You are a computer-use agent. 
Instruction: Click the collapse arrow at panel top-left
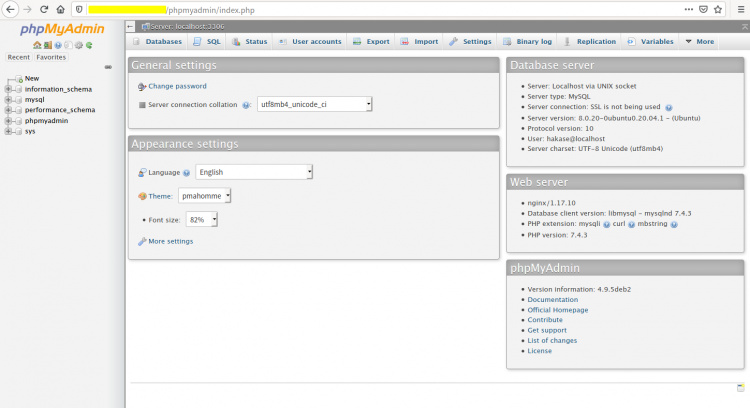click(x=133, y=25)
